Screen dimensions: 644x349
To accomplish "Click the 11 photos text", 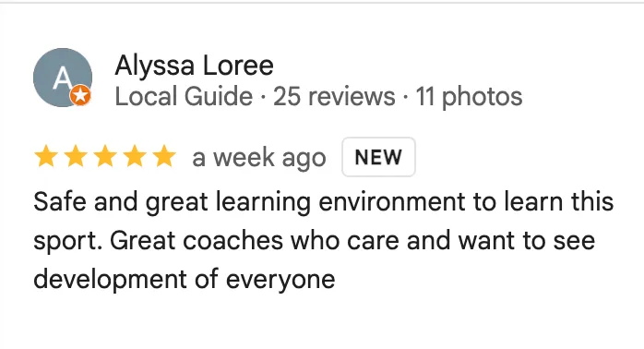I will click(469, 97).
